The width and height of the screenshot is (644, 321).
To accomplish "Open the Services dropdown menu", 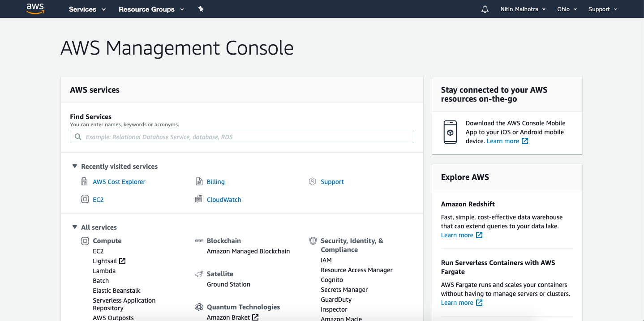I will [87, 9].
